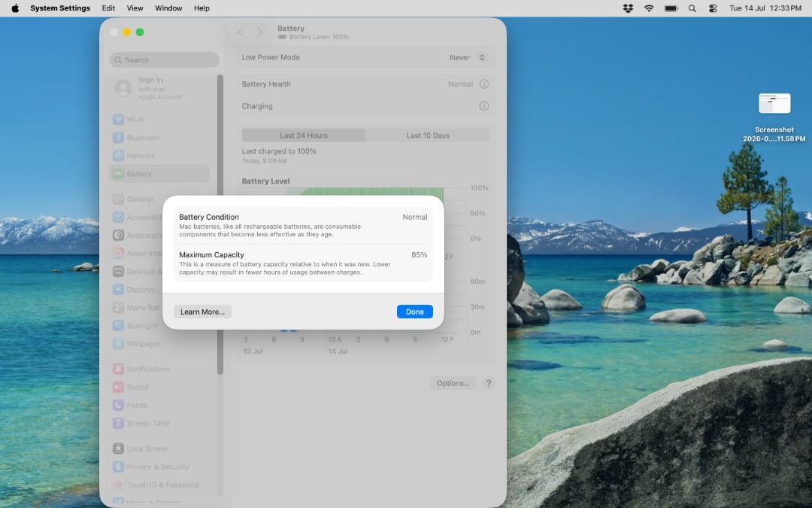The width and height of the screenshot is (812, 508).
Task: Click the Options button
Action: [x=453, y=383]
